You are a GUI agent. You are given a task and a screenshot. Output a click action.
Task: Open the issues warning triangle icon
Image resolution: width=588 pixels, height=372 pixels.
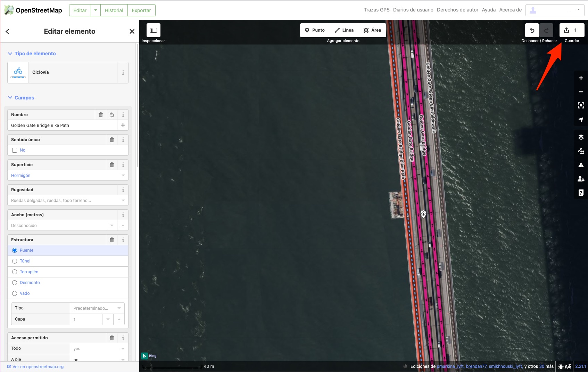pos(581,165)
